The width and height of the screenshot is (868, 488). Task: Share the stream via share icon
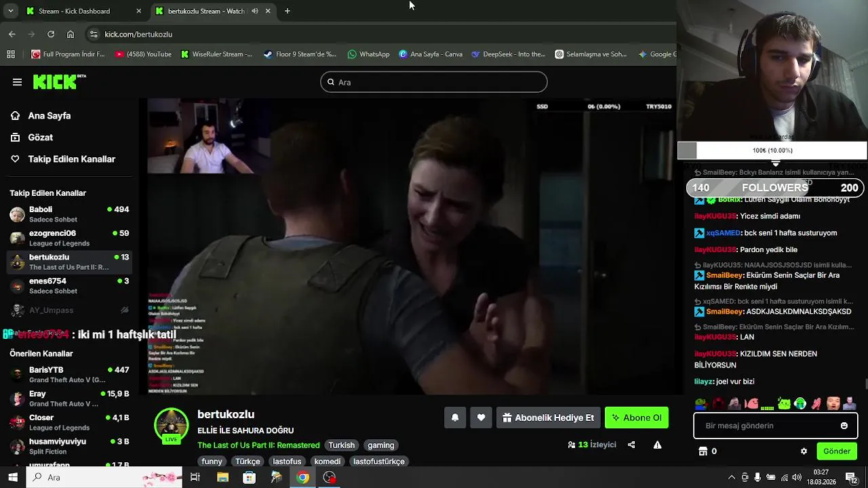(631, 445)
